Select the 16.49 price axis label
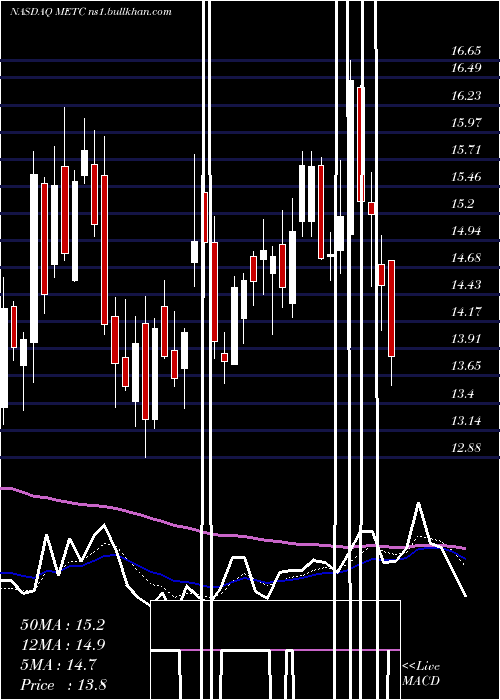Image resolution: width=500 pixels, height=700 pixels. pyautogui.click(x=466, y=68)
